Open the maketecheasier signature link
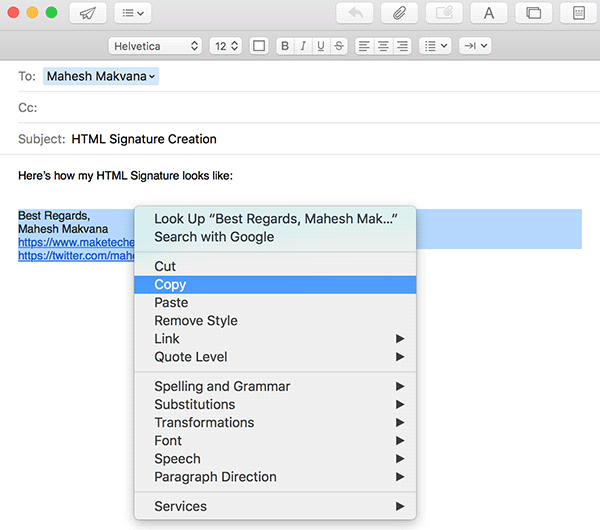 [x=76, y=242]
